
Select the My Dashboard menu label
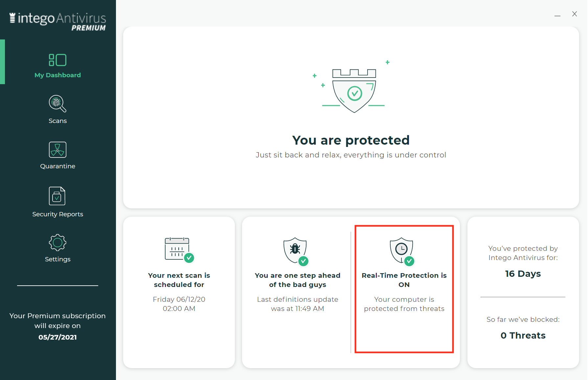click(57, 75)
